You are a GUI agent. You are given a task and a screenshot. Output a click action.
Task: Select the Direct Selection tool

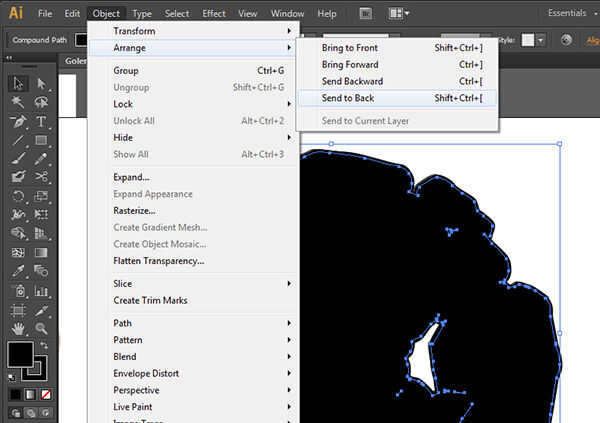click(x=41, y=83)
